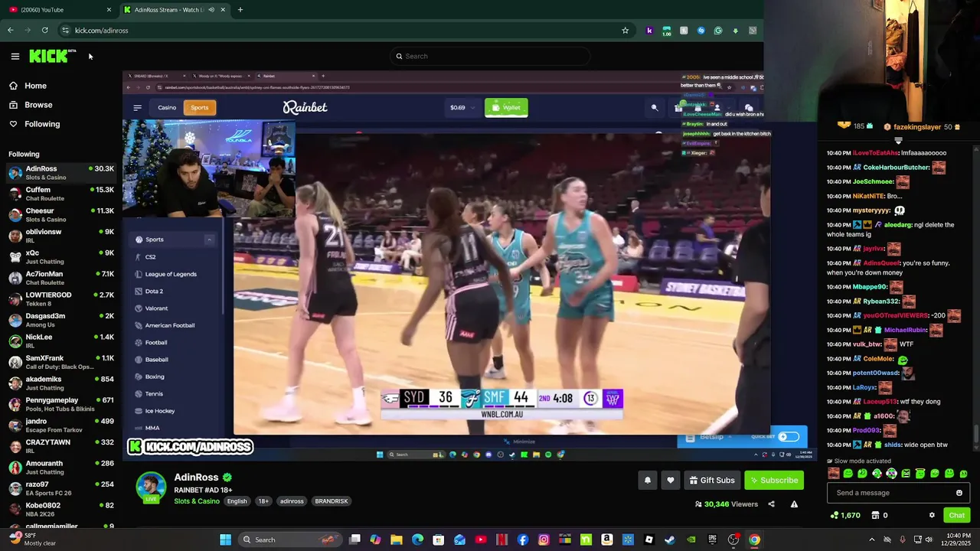Go back to the previous page
The height and width of the screenshot is (551, 980).
coord(10,31)
